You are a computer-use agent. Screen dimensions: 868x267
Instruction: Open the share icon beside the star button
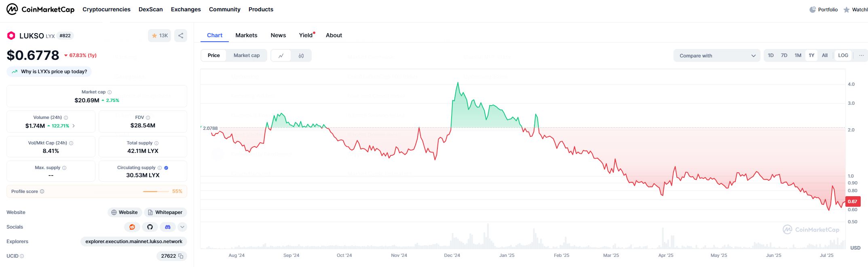pyautogui.click(x=181, y=36)
